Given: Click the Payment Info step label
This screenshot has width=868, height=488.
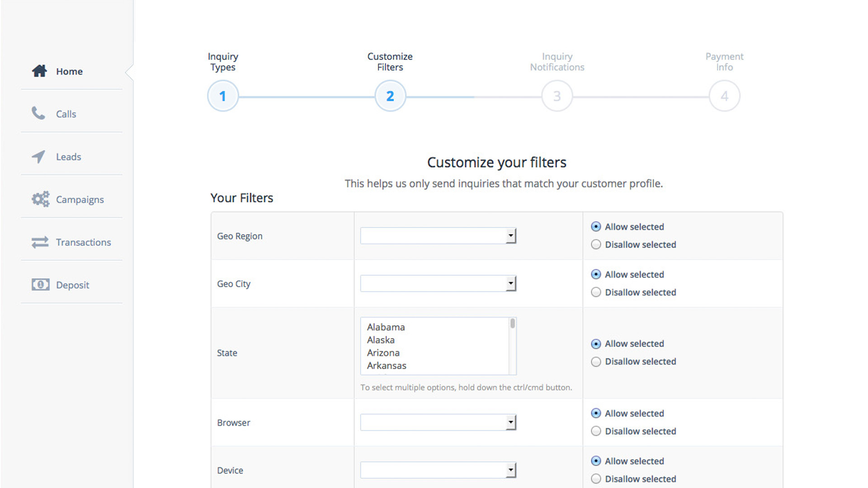Looking at the screenshot, I should click(724, 62).
